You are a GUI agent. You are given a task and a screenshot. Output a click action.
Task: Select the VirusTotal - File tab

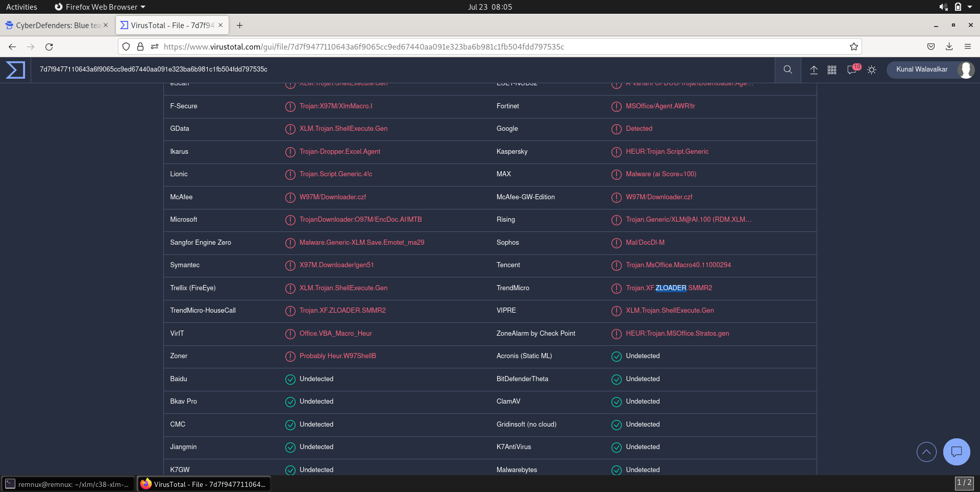click(173, 25)
